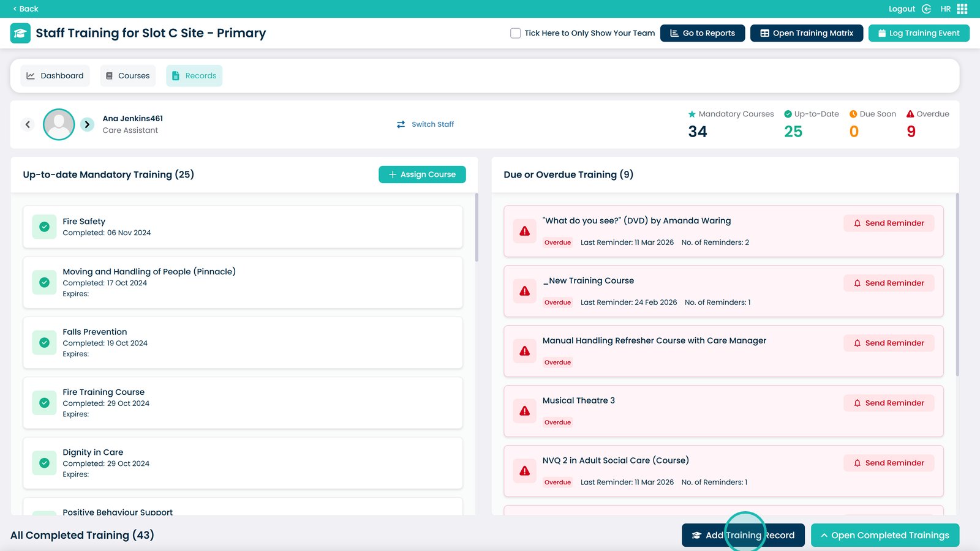
Task: Click the Switch Staff arrows icon
Action: pos(401,124)
